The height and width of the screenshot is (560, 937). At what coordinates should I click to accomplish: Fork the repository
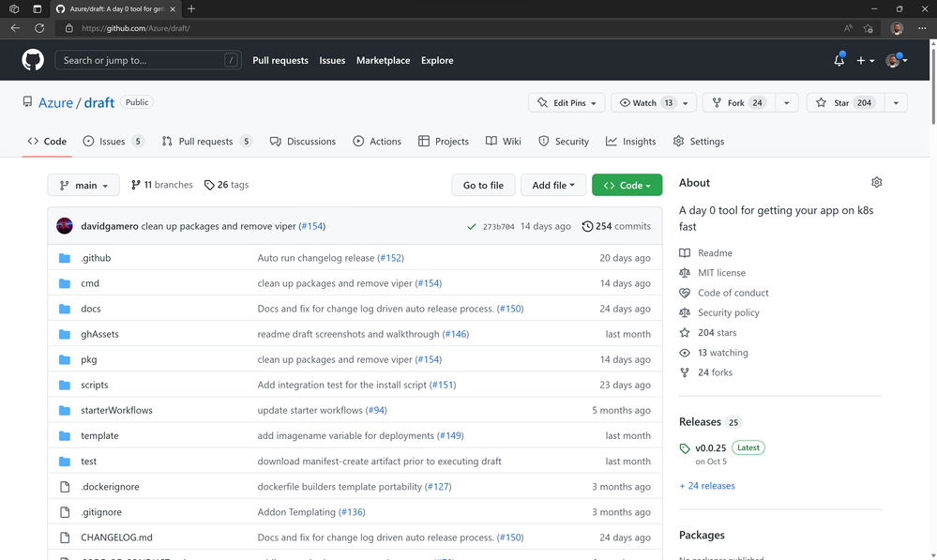coord(738,103)
